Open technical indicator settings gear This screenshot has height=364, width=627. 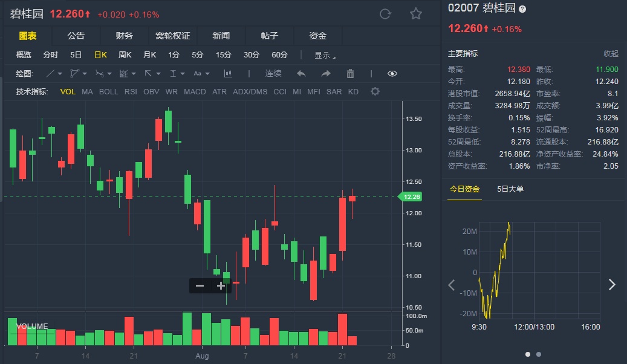pos(375,92)
